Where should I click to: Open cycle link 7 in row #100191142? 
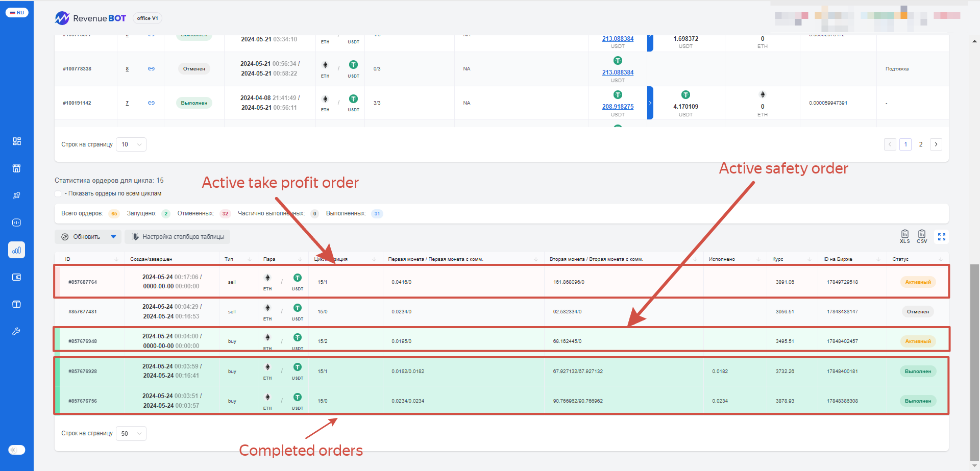(127, 103)
